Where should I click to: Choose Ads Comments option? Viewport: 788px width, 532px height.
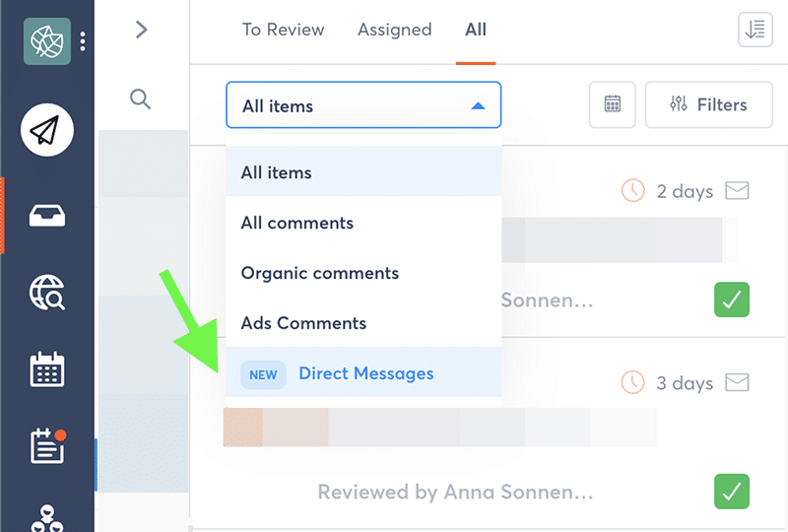pos(303,323)
